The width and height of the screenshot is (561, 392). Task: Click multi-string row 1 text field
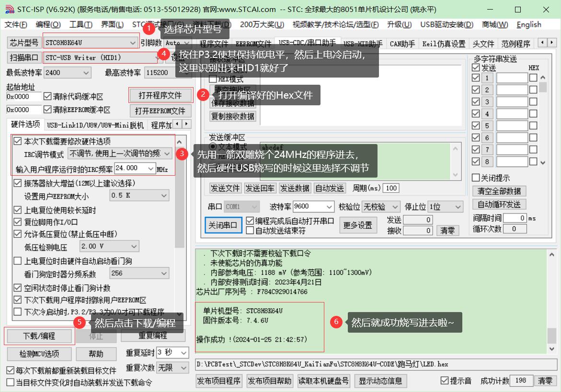click(512, 78)
